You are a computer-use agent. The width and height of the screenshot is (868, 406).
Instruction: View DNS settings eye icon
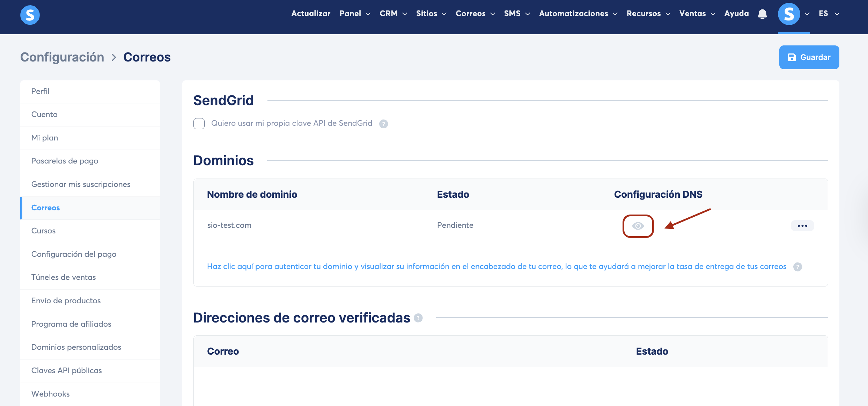638,226
